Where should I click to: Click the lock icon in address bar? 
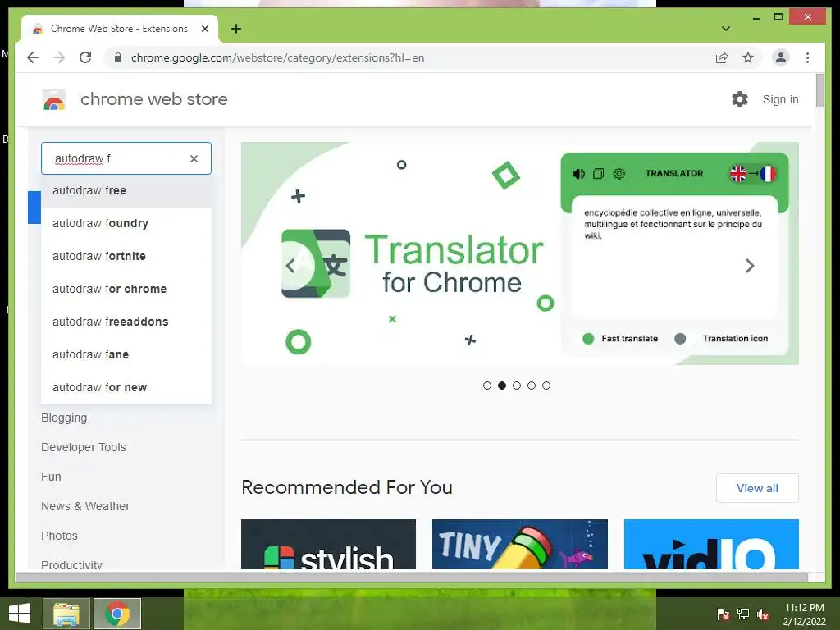click(x=118, y=58)
